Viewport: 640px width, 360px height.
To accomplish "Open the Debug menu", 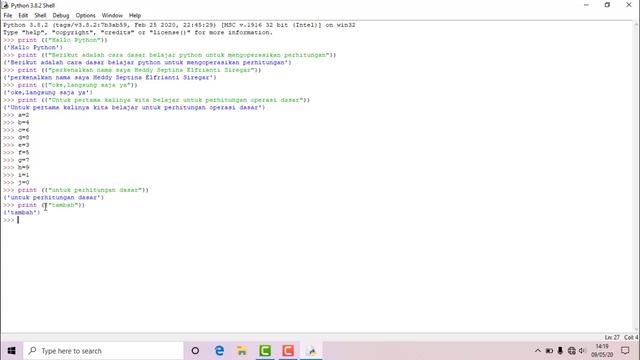I will pyautogui.click(x=61, y=16).
